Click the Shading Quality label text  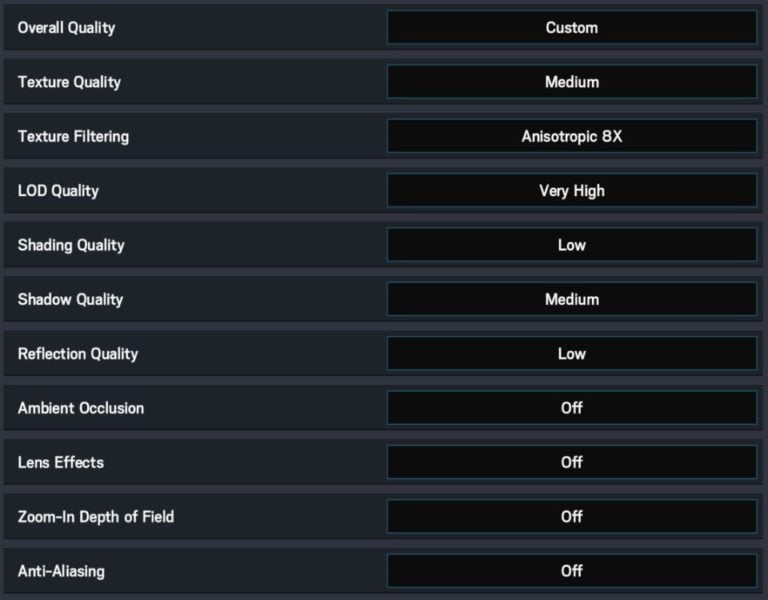click(x=71, y=245)
